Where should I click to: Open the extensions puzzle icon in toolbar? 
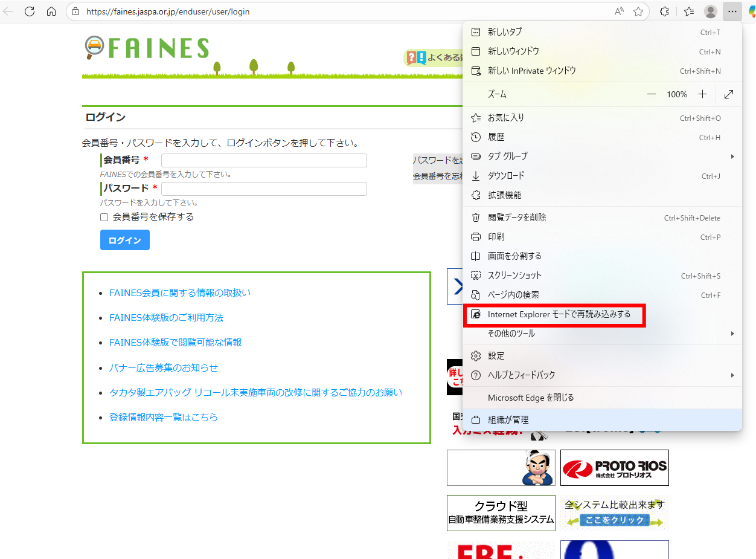tap(665, 11)
